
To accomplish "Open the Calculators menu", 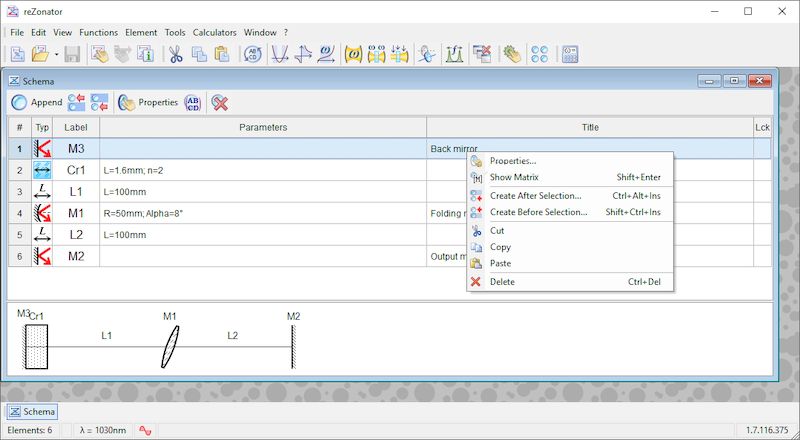I will click(x=215, y=32).
